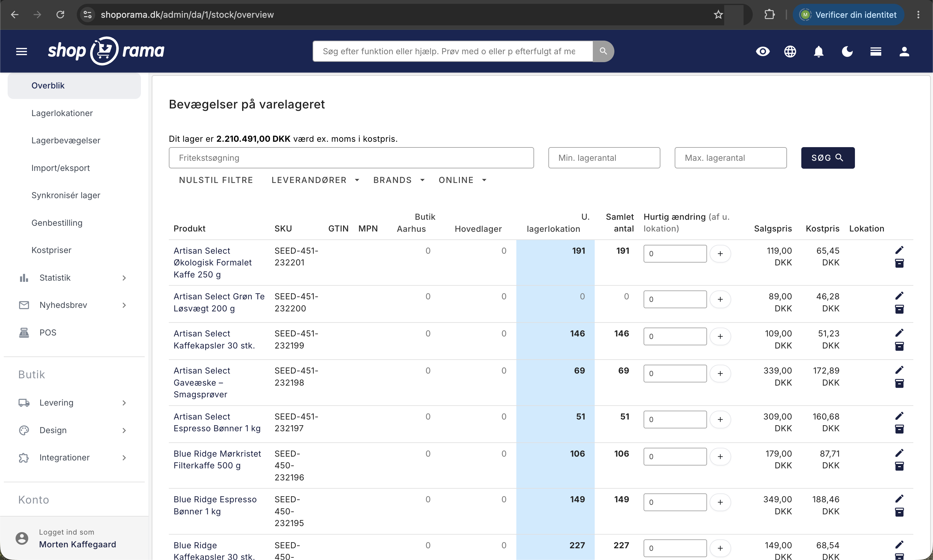Screen dimensions: 933x560
Task: Expand the Statistik sidebar section
Action: (x=74, y=278)
